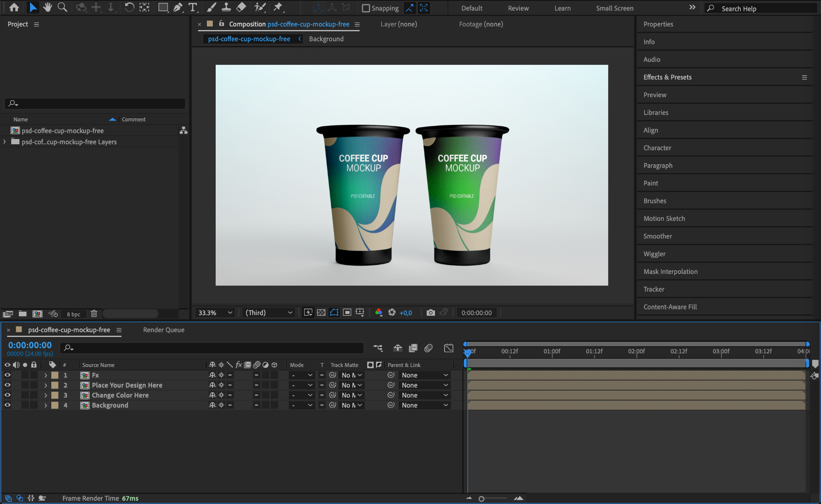This screenshot has height=504, width=821.
Task: Select the Pen tool in toolbar
Action: click(178, 7)
